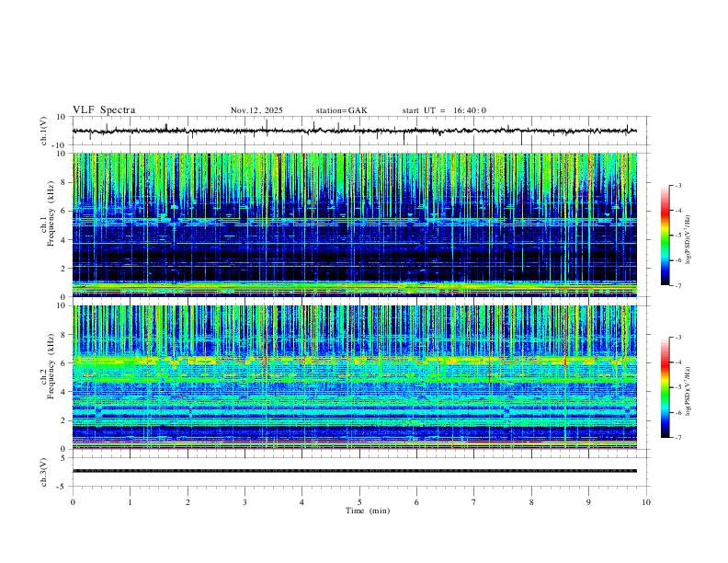This screenshot has height=563, width=728.
Task: Click time axis tick label "4"
Action: tap(302, 502)
